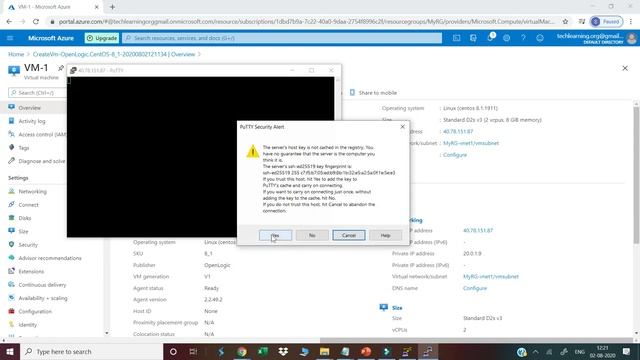This screenshot has height=360, width=640.
Task: Select Connect in Settings menu
Action: point(29,205)
